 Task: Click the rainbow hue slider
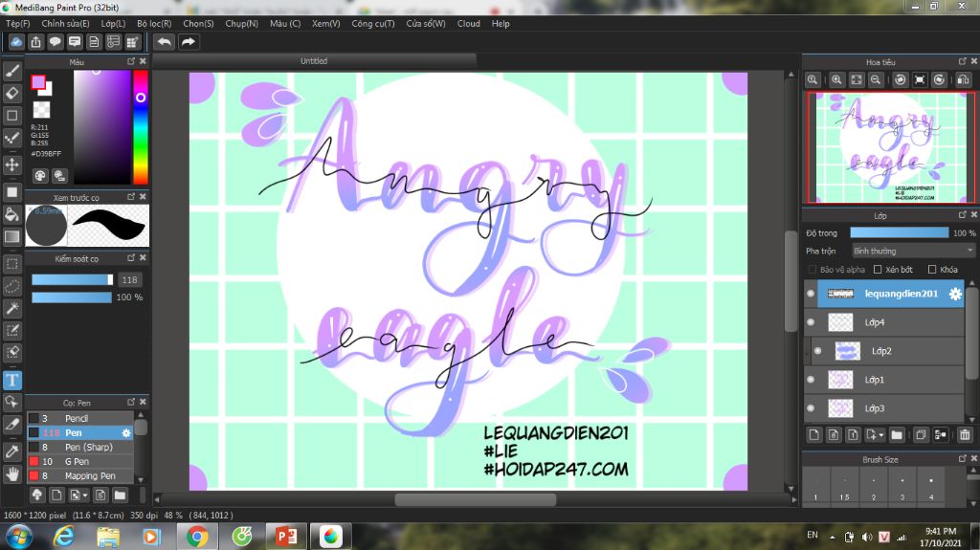tap(141, 127)
